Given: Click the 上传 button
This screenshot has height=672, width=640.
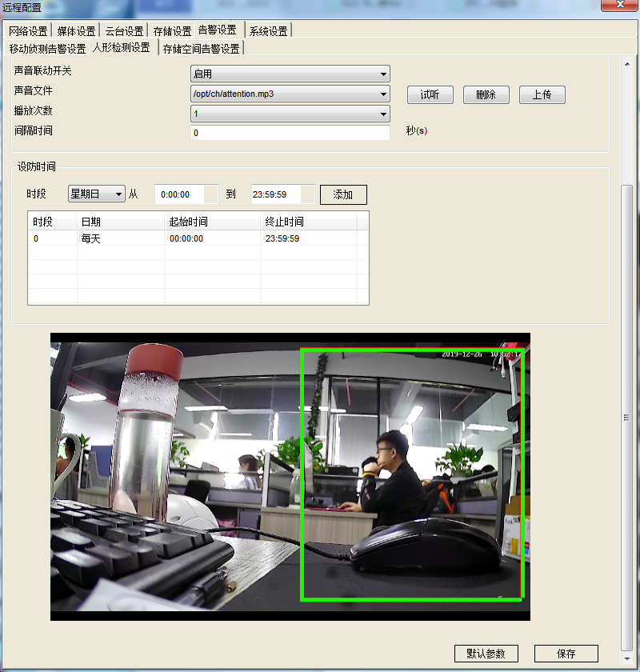Looking at the screenshot, I should 542,94.
